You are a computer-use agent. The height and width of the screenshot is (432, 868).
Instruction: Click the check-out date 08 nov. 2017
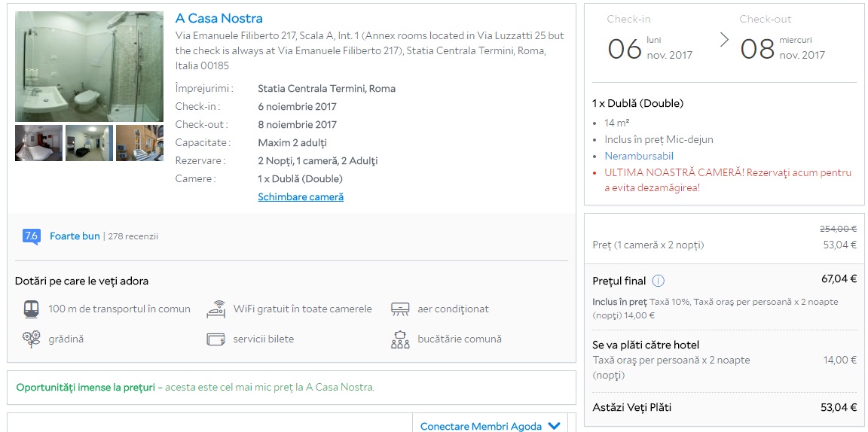click(x=782, y=48)
